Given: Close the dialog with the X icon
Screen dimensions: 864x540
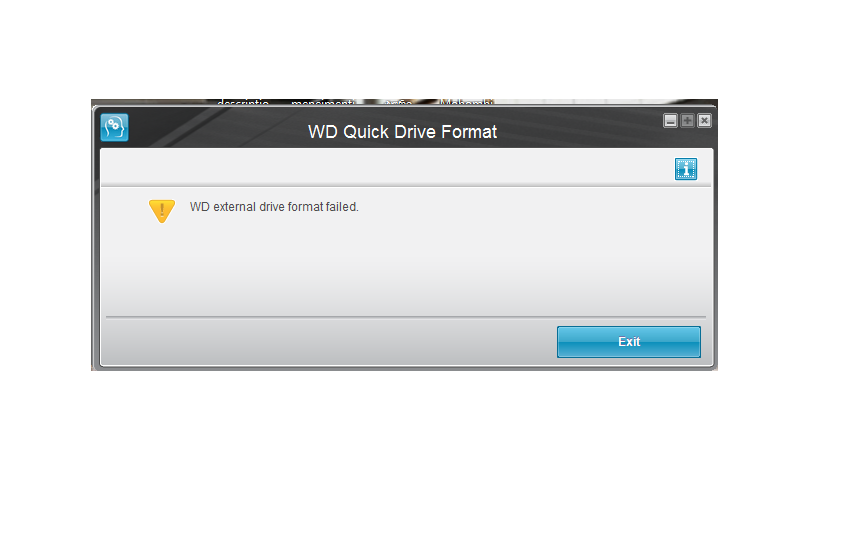Looking at the screenshot, I should (704, 121).
